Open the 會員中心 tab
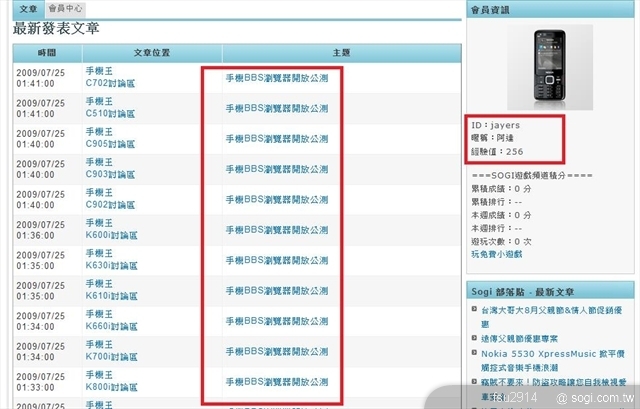The width and height of the screenshot is (640, 409). tap(66, 7)
